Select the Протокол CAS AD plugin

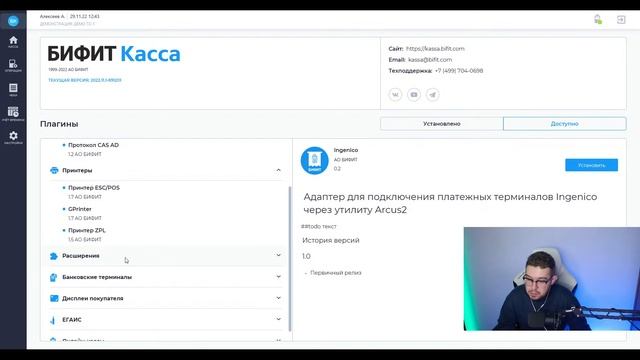tap(93, 145)
